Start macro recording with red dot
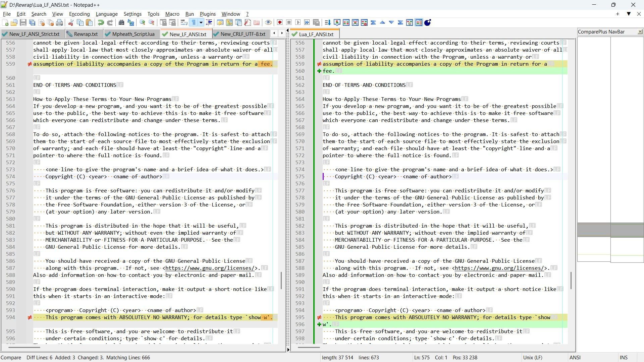644x362 pixels. click(280, 22)
